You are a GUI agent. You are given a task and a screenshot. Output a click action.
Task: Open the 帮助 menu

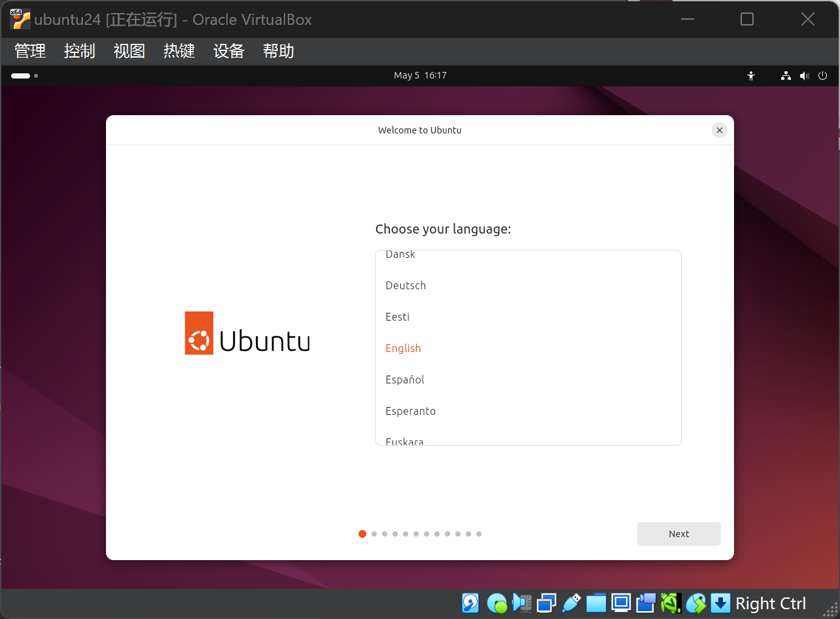[x=279, y=51]
